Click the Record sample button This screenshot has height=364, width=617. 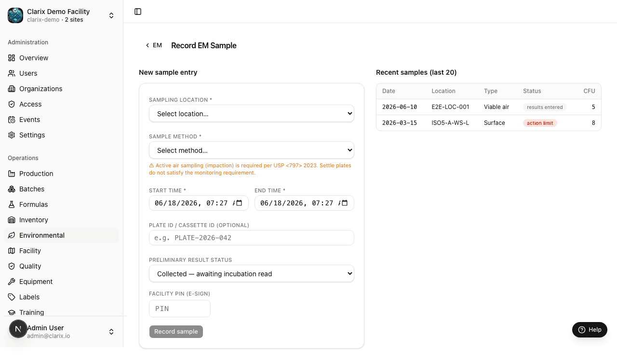(x=176, y=332)
